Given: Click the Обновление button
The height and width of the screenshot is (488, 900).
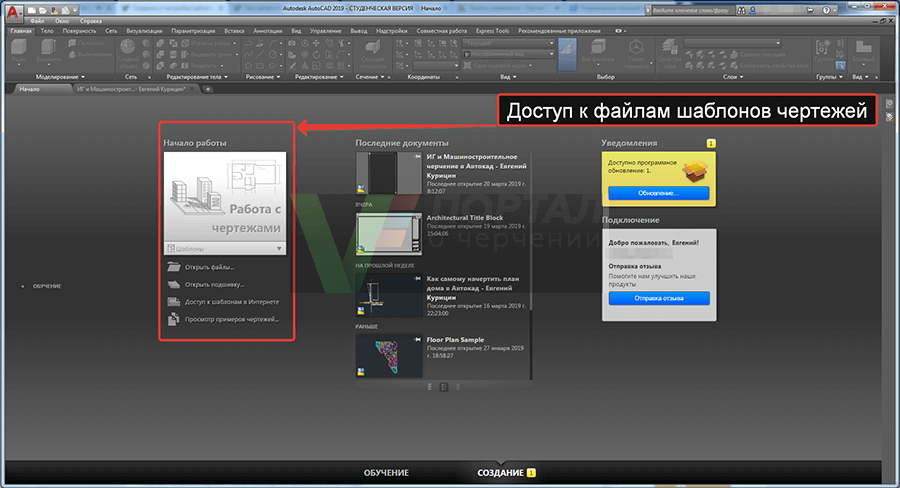Looking at the screenshot, I should (659, 192).
